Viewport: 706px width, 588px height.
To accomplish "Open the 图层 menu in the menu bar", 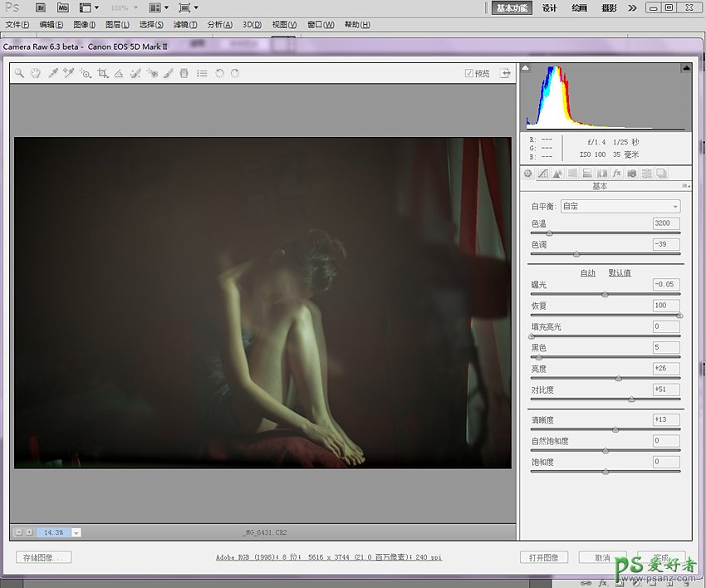I will coord(117,25).
